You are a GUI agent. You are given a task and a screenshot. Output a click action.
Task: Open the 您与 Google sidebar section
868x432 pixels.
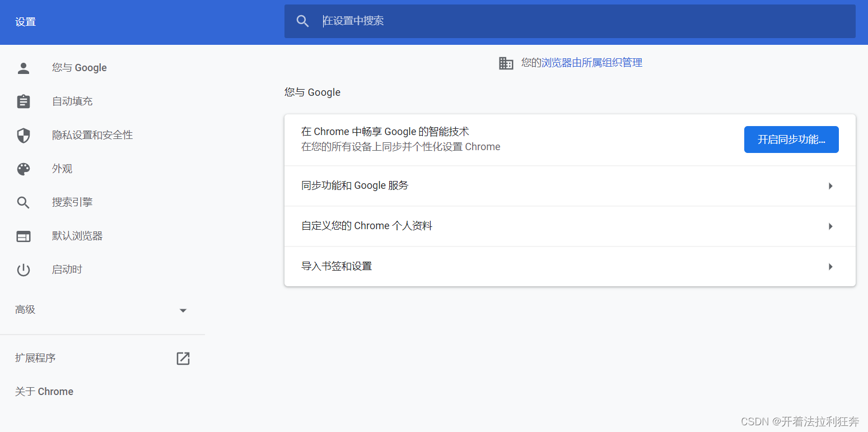(x=80, y=68)
